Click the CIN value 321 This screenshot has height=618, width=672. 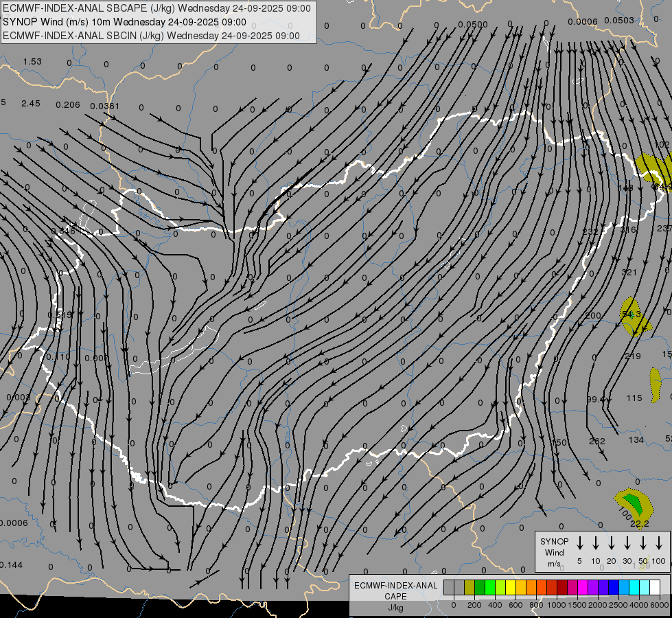[x=629, y=272]
